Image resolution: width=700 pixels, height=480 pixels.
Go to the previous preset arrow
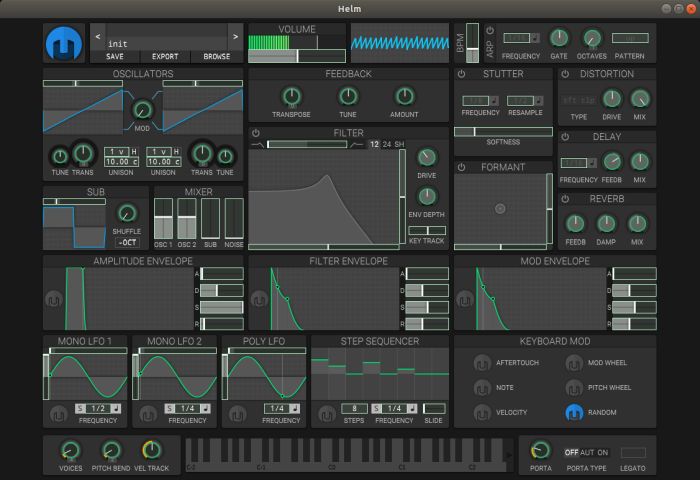(98, 37)
